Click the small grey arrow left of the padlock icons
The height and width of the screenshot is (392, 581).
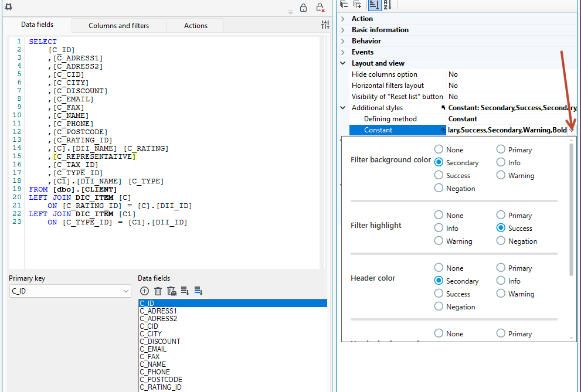click(x=291, y=12)
